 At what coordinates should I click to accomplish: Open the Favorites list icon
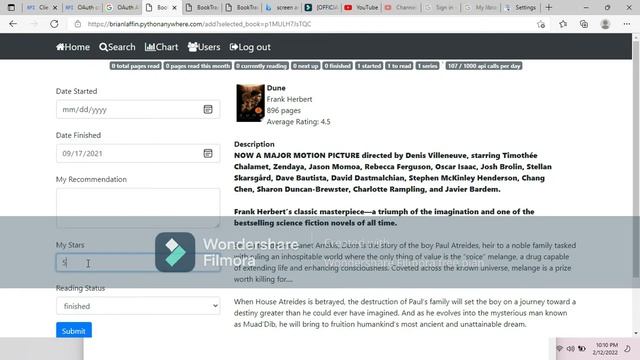(563, 24)
